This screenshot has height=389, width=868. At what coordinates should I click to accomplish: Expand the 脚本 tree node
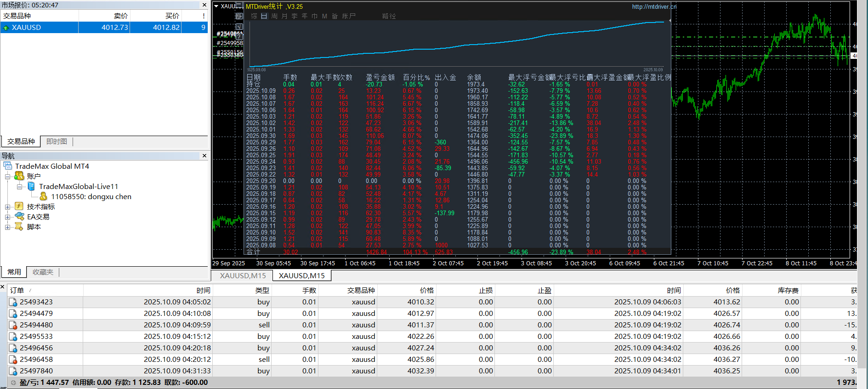coord(8,227)
